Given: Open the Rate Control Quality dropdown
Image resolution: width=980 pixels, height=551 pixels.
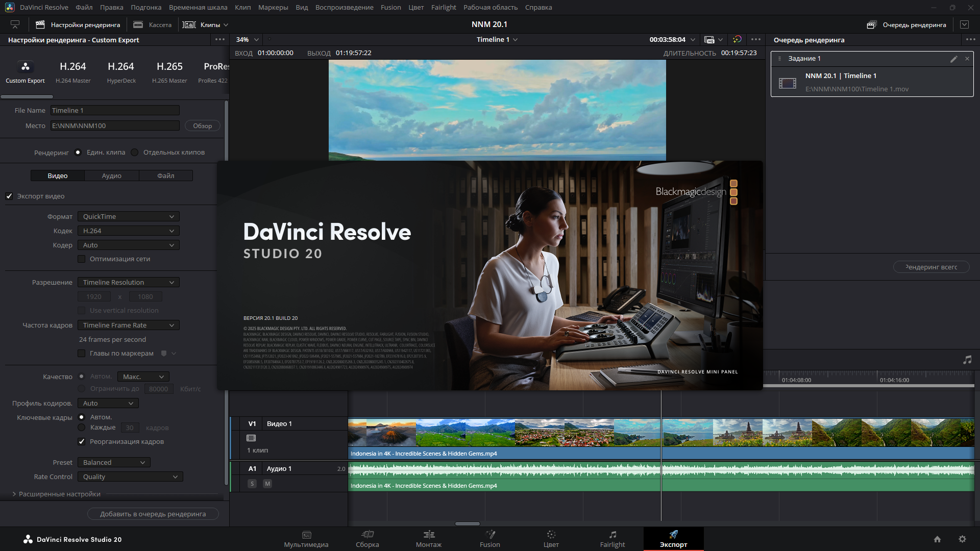Looking at the screenshot, I should tap(130, 477).
